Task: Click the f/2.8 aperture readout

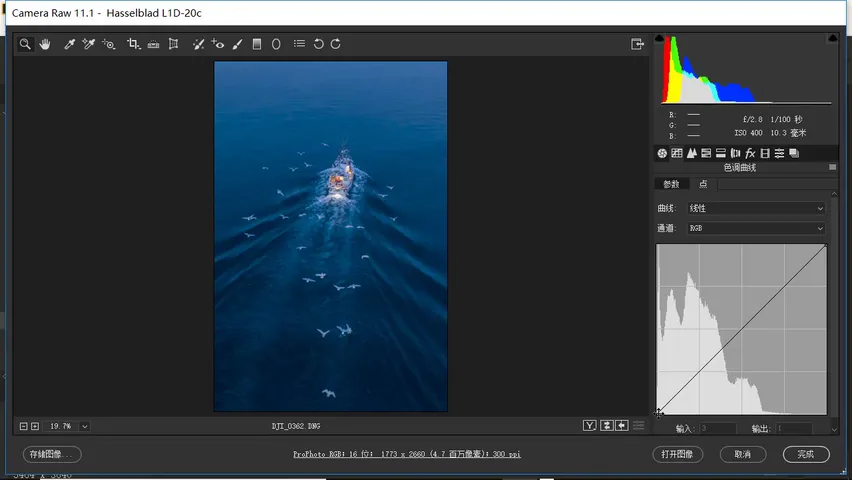Action: (753, 119)
